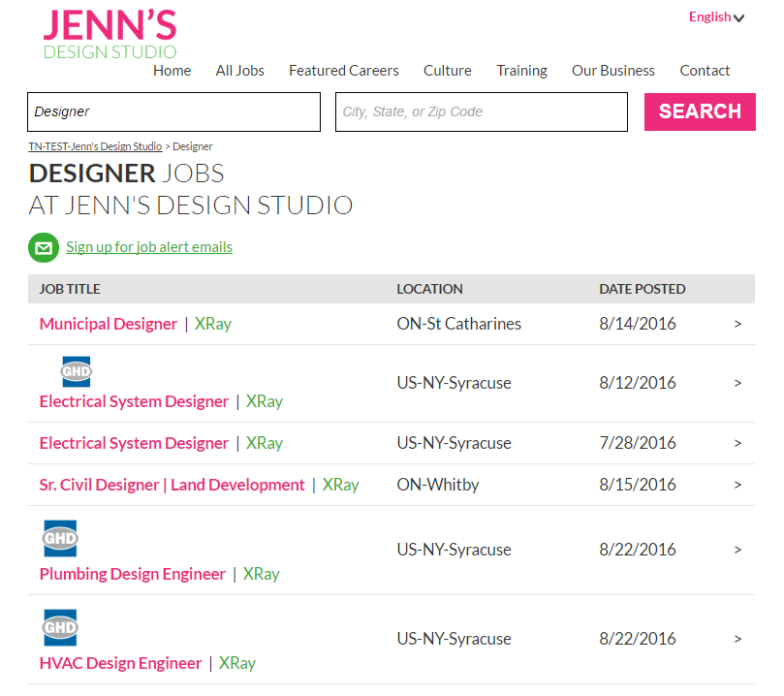Click Jenn's Design Studio logo

(110, 34)
